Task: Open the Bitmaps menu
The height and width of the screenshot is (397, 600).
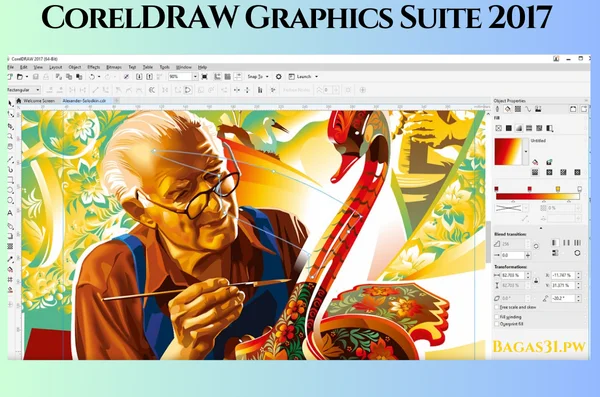Action: (x=114, y=67)
